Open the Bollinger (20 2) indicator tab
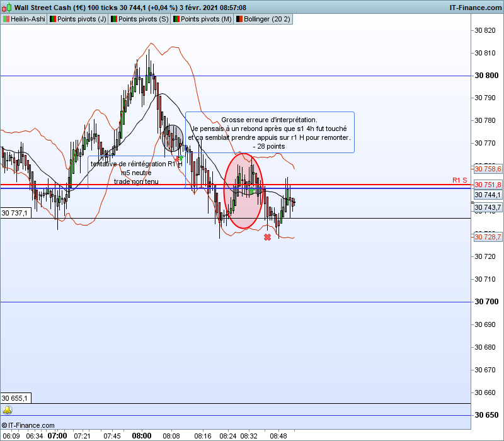Screen dimensions: 504x441 point(263,19)
